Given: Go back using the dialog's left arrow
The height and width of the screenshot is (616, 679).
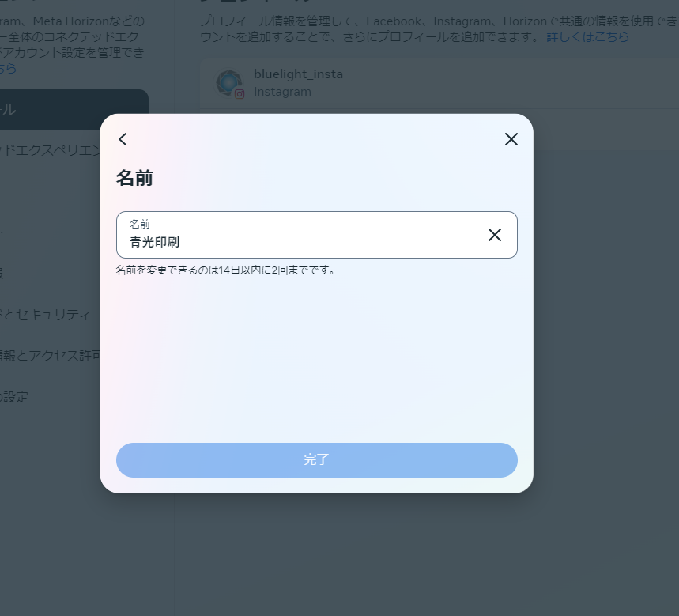Looking at the screenshot, I should (x=123, y=139).
